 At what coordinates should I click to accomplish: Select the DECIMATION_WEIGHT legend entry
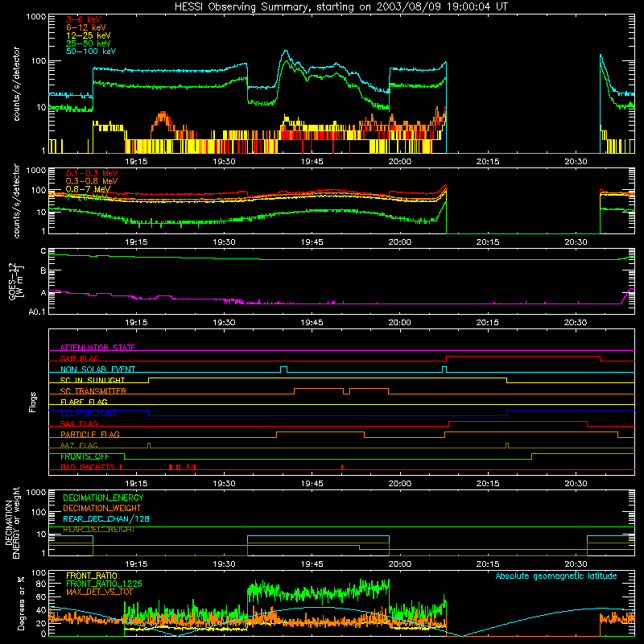(102, 508)
